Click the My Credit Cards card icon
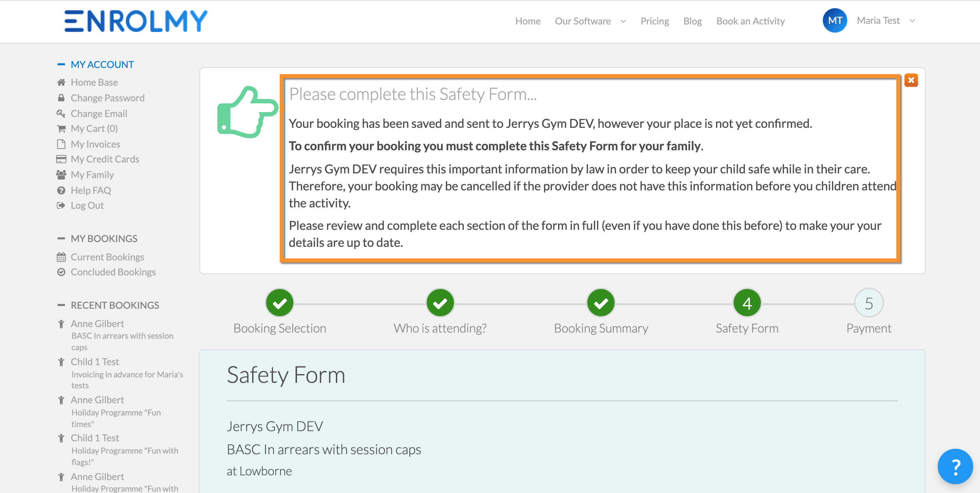The height and width of the screenshot is (493, 980). [61, 159]
